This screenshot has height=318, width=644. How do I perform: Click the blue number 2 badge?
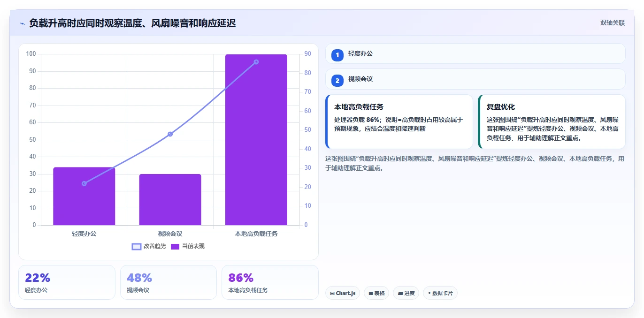point(337,81)
